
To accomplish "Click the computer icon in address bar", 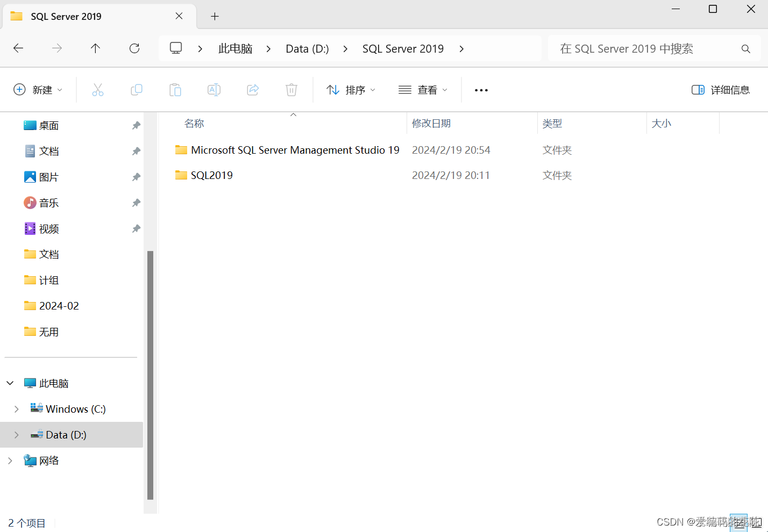I will (176, 48).
